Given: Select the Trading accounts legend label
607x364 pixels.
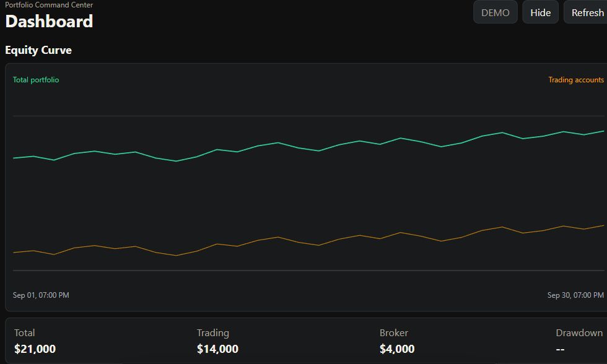Looking at the screenshot, I should pos(576,80).
